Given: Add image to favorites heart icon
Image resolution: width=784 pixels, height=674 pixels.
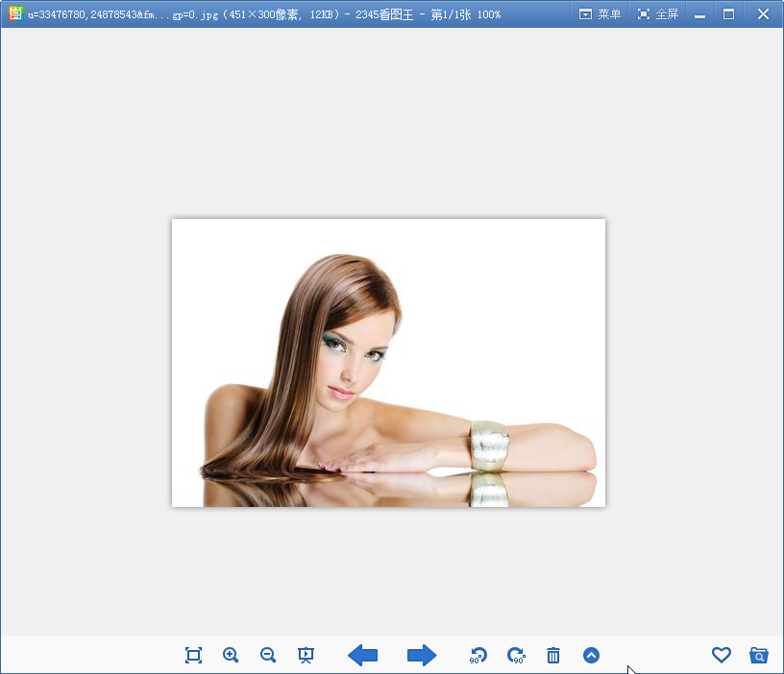Looking at the screenshot, I should coord(721,655).
